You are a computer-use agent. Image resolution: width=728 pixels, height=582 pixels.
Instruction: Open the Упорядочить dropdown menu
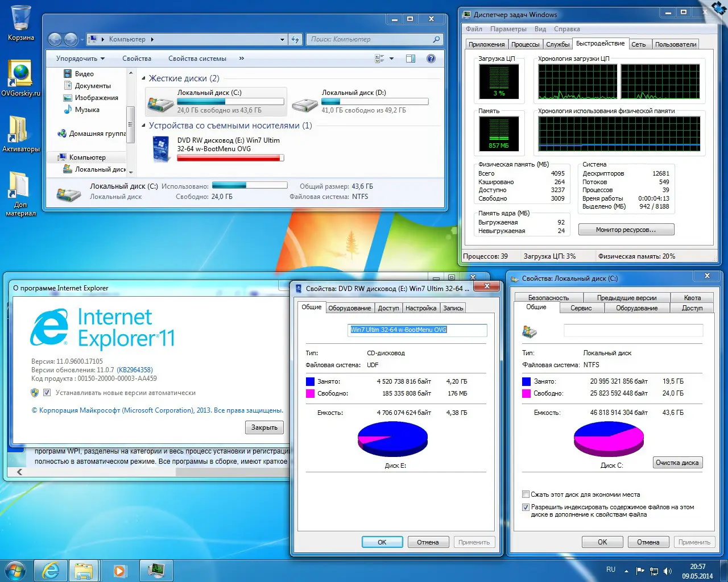80,59
